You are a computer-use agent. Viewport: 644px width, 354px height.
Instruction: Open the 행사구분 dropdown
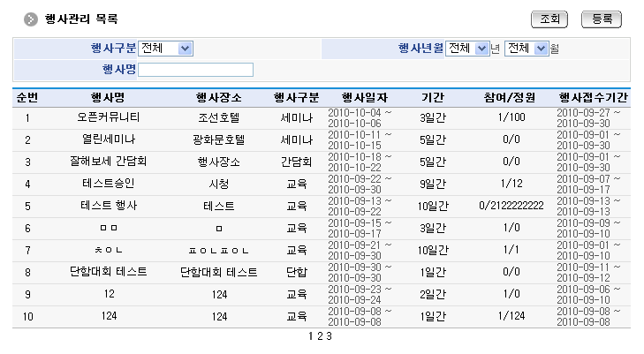(x=165, y=49)
